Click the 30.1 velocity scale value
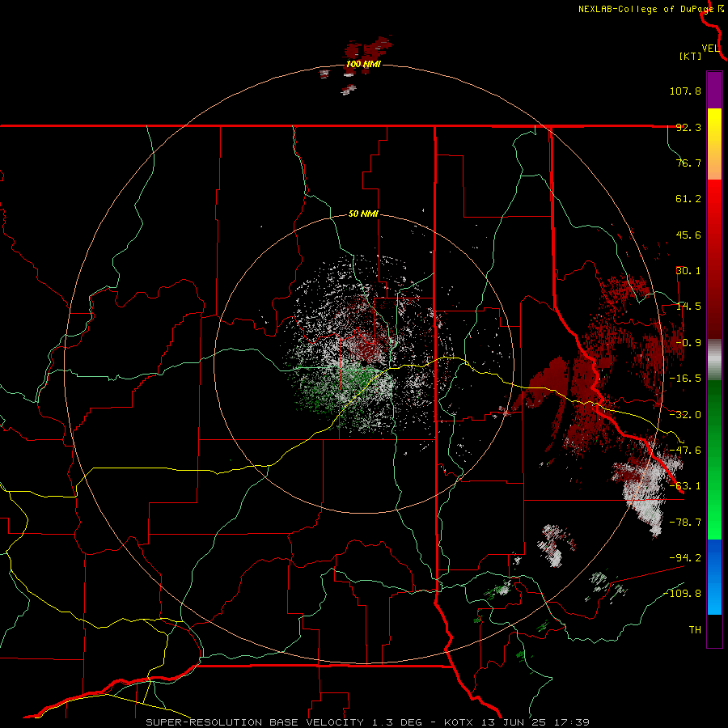Viewport: 728px width, 728px height. pos(688,271)
